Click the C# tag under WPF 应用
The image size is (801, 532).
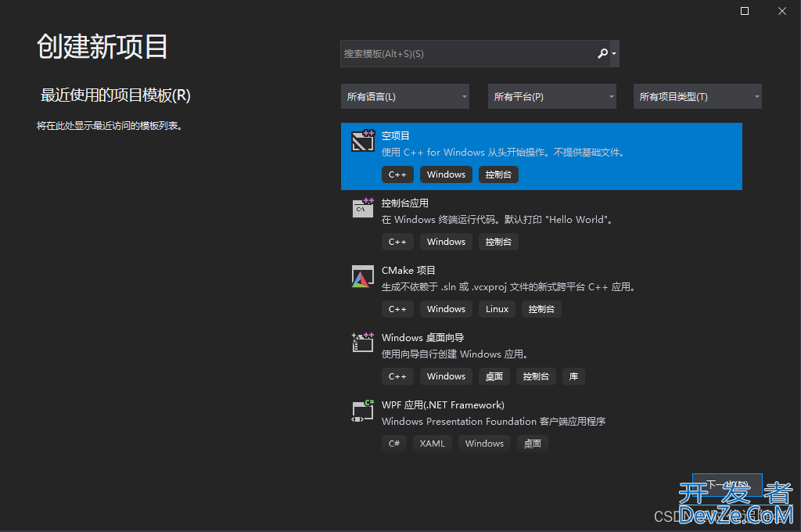tap(394, 444)
